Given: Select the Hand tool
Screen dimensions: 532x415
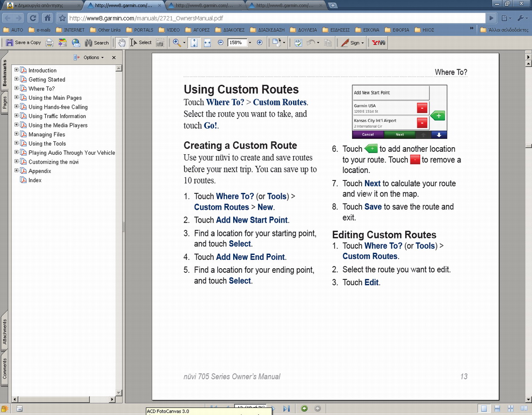Looking at the screenshot, I should (x=121, y=43).
